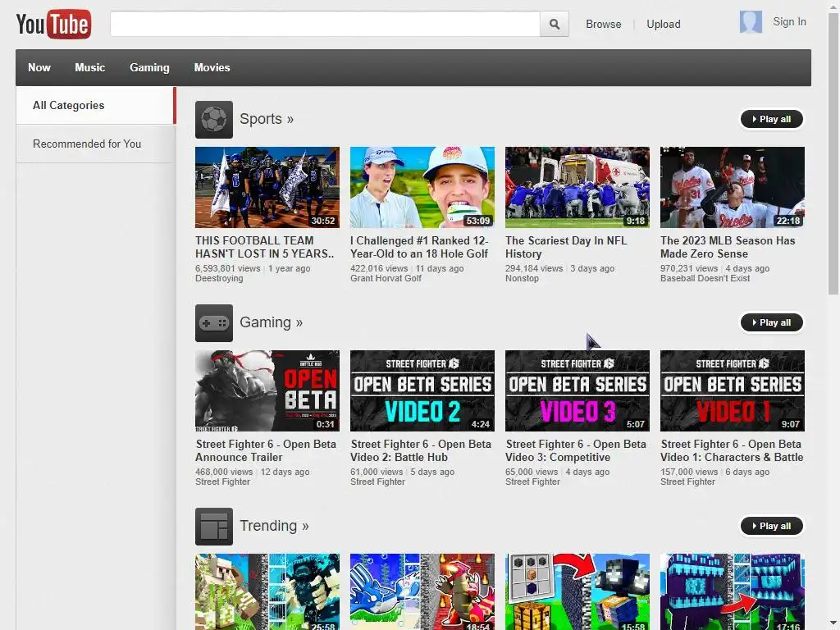Click title 'Street Fighter 6 - Open Beta Announce Trailer'
The height and width of the screenshot is (630, 840).
(266, 451)
